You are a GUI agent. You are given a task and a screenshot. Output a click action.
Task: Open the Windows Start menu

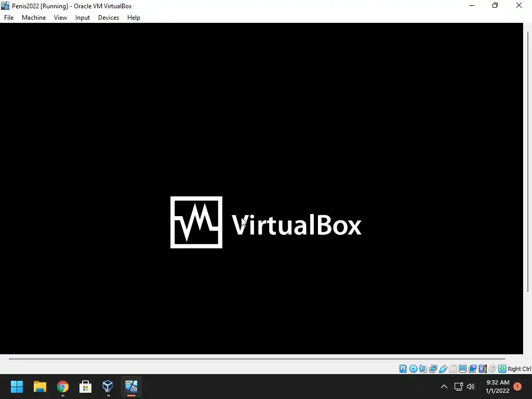point(17,387)
